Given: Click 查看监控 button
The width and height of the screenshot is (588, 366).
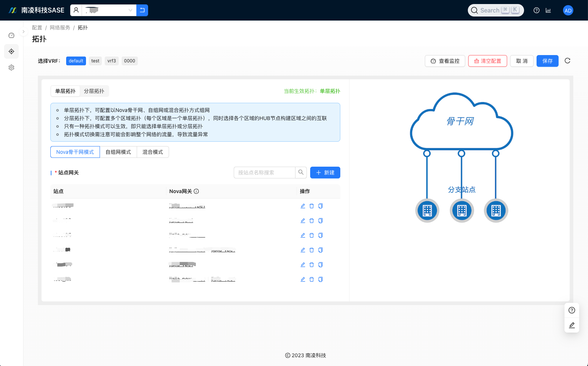Looking at the screenshot, I should pos(445,61).
